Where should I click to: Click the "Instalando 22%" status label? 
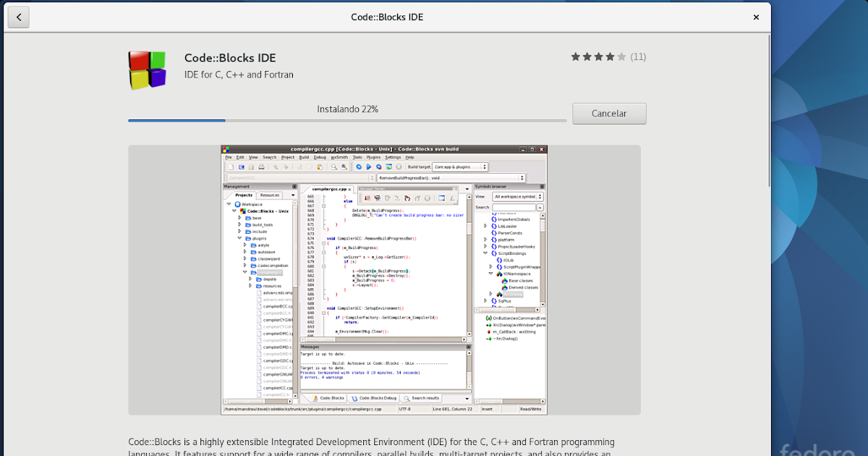pos(347,109)
